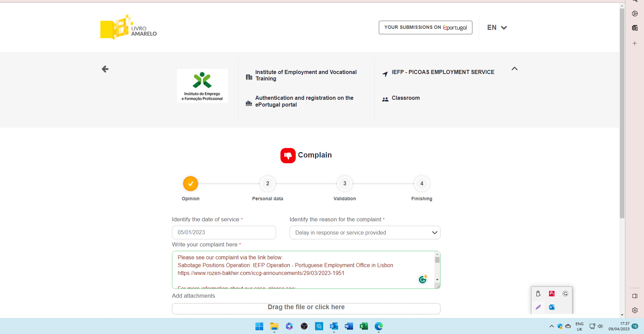The height and width of the screenshot is (334, 644).
Task: Open Outlook from the taskbar
Action: pyautogui.click(x=334, y=326)
